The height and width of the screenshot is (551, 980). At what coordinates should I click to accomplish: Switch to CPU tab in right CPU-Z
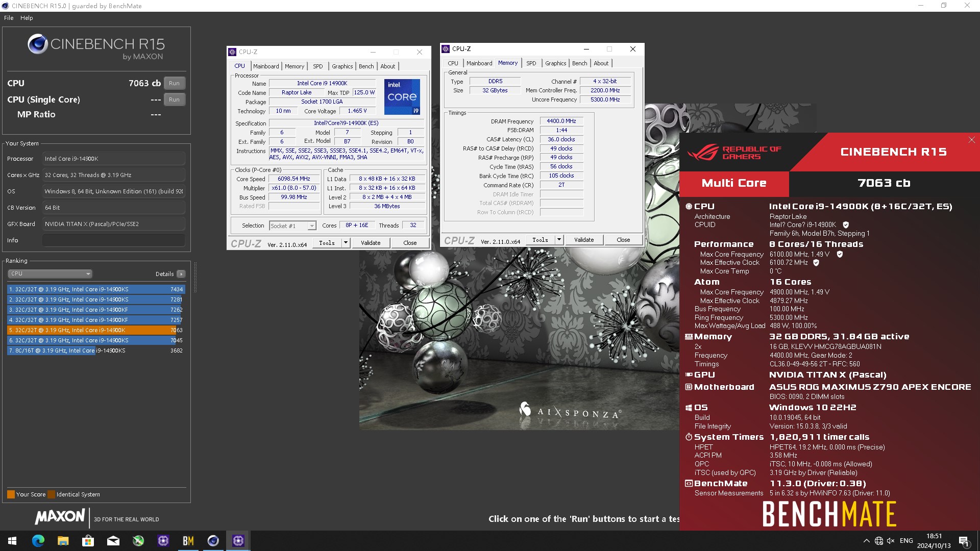pos(453,63)
